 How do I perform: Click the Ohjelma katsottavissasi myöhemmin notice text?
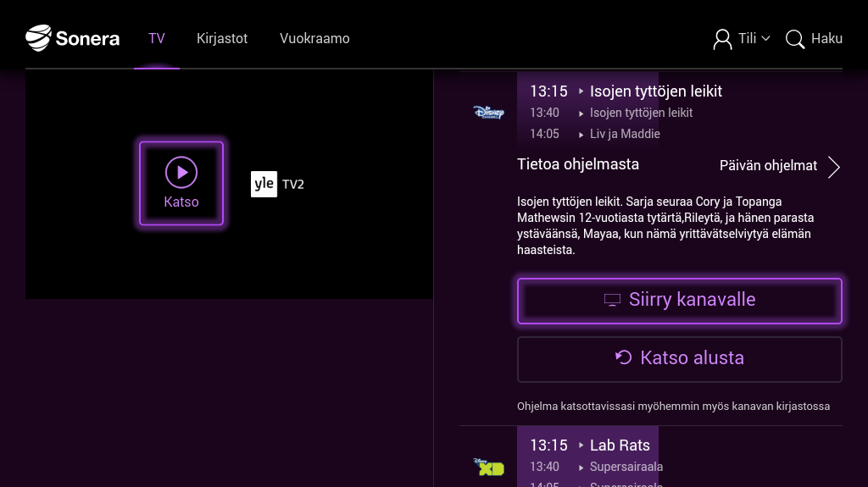coord(674,407)
